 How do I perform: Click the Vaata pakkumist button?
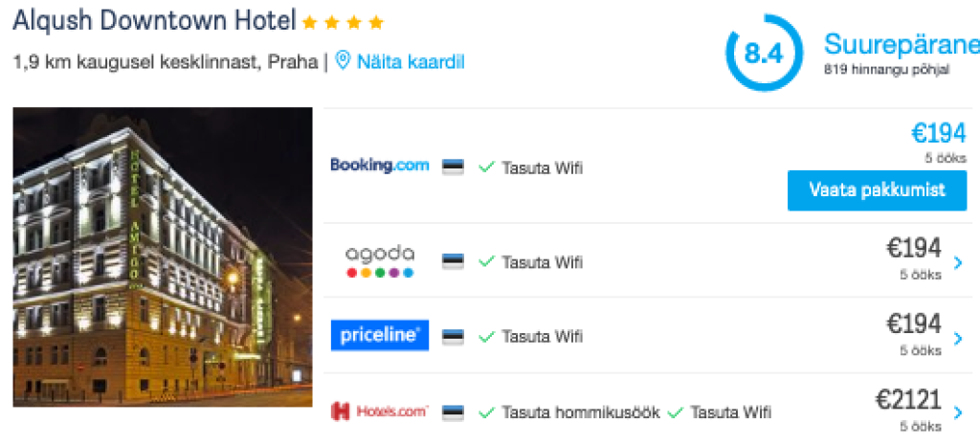coord(877,190)
